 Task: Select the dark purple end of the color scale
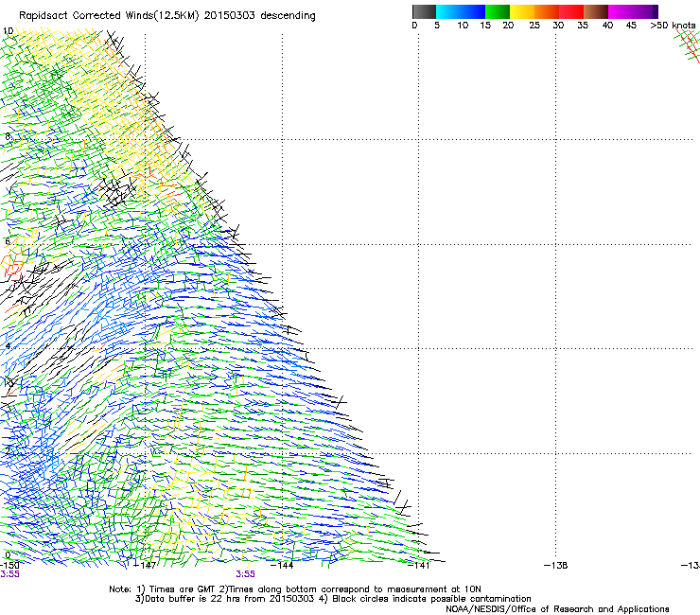point(655,11)
